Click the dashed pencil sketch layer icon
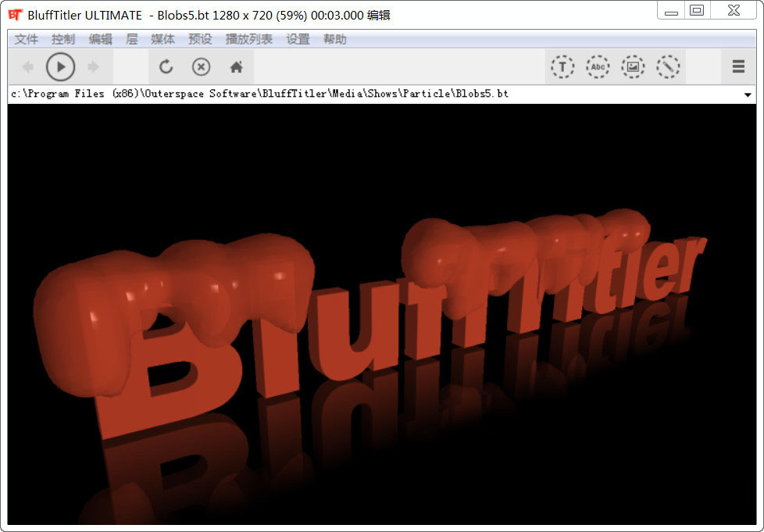 (668, 66)
